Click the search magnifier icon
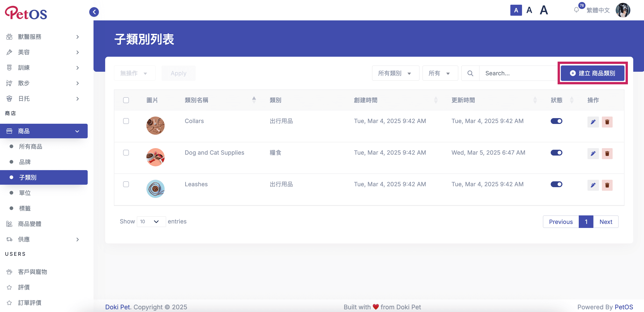The width and height of the screenshot is (644, 312). (470, 73)
